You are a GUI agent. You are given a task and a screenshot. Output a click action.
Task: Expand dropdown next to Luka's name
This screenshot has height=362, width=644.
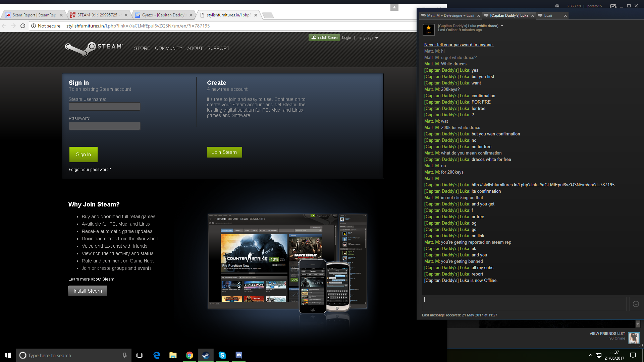tap(502, 26)
